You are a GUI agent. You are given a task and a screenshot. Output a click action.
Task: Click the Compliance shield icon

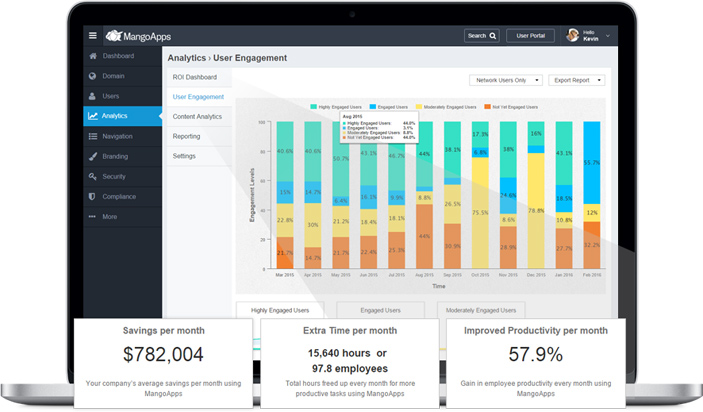[92, 196]
